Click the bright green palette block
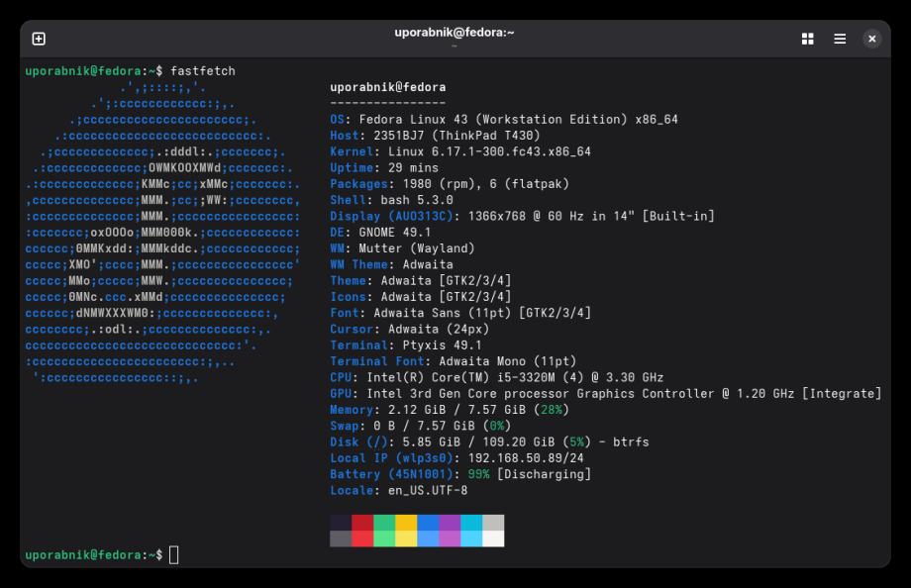Screen dimensions: 911x588 coord(384,539)
